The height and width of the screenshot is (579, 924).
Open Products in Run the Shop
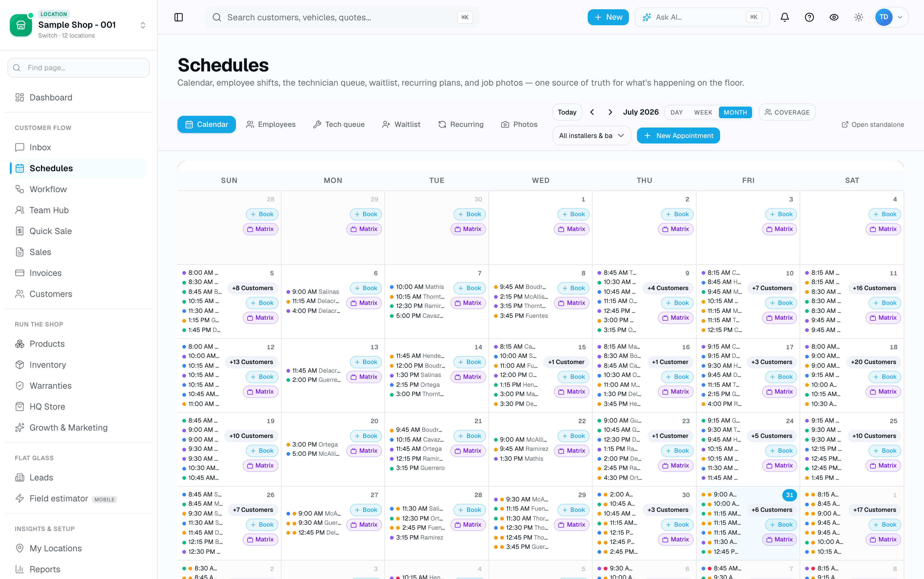[x=79, y=344]
